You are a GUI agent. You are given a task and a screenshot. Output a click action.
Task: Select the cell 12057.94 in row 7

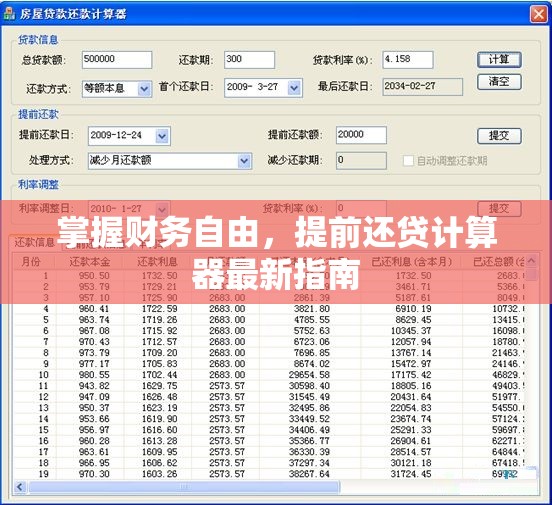pyautogui.click(x=411, y=342)
